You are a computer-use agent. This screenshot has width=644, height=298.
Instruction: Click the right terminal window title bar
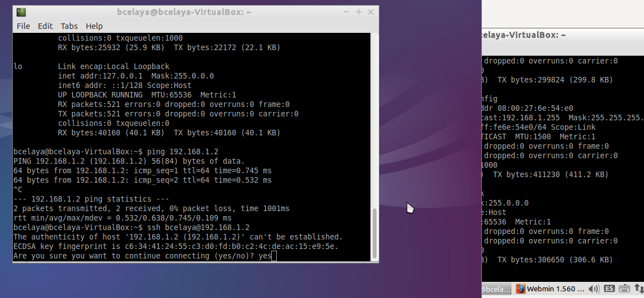click(563, 35)
